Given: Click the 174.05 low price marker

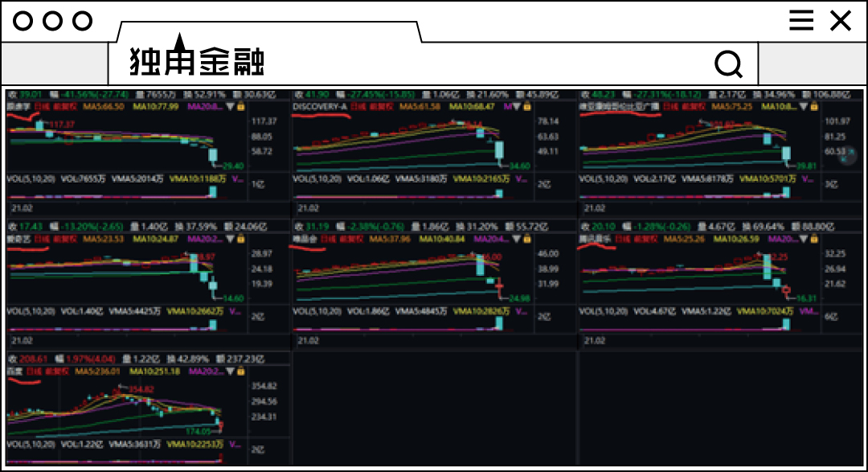Looking at the screenshot, I should [198, 431].
